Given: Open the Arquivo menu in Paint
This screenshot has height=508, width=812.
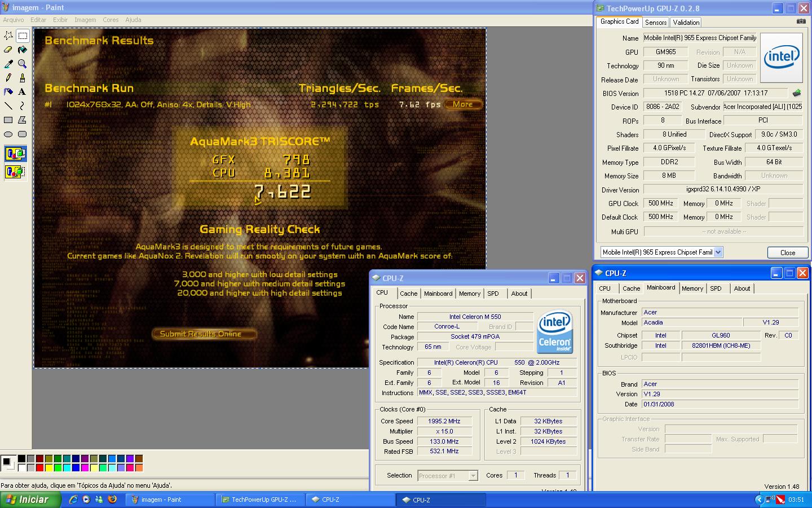Looking at the screenshot, I should 14,20.
